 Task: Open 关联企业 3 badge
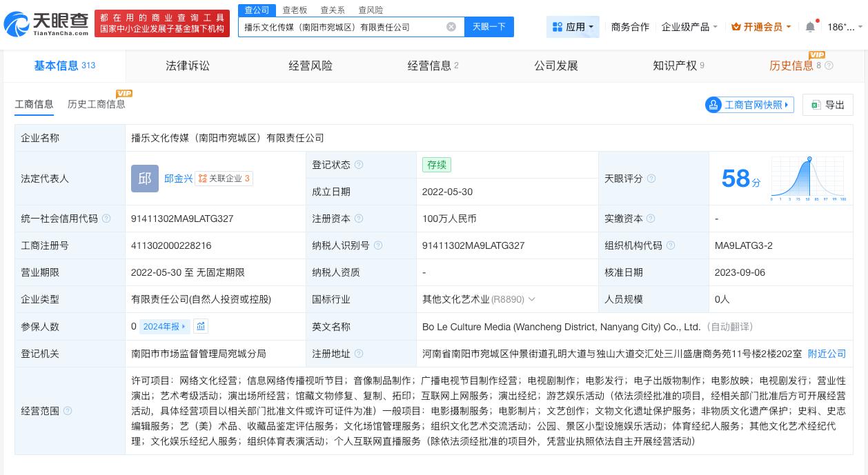pos(224,179)
